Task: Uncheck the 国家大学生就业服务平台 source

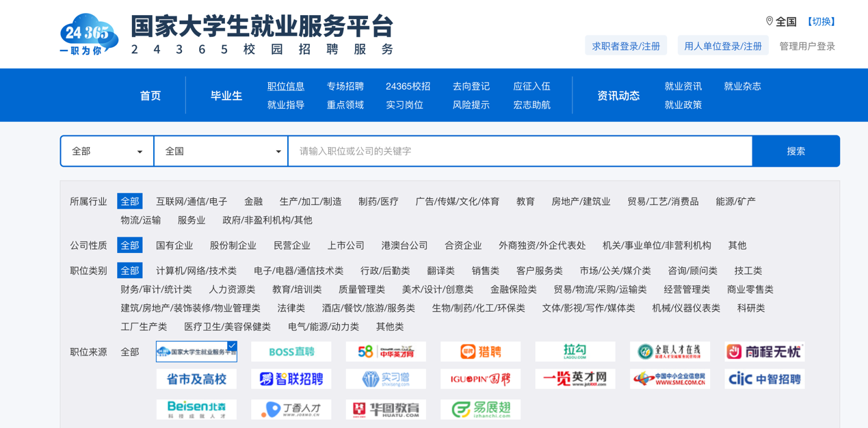Action: [x=196, y=351]
